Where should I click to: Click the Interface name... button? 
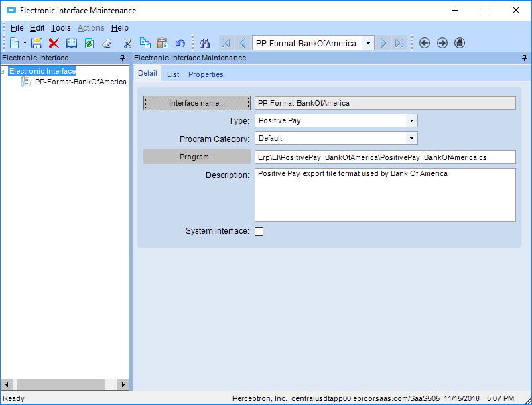[x=197, y=103]
